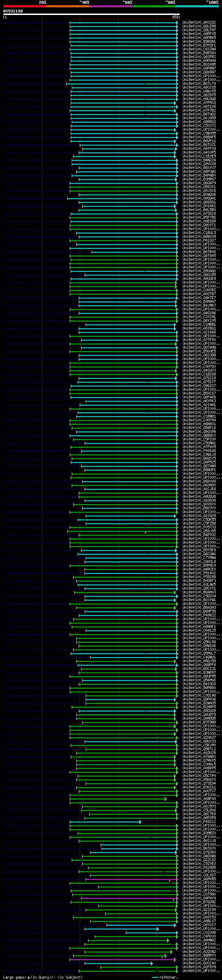Click label UniRef100_B9RS60
Screen dimensions: 222x980
coord(199,53)
